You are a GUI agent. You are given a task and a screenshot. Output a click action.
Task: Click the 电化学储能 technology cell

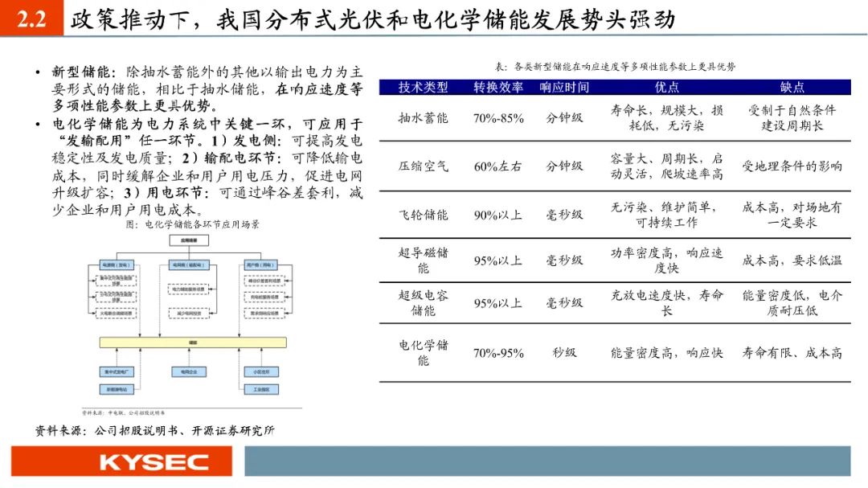coord(423,353)
